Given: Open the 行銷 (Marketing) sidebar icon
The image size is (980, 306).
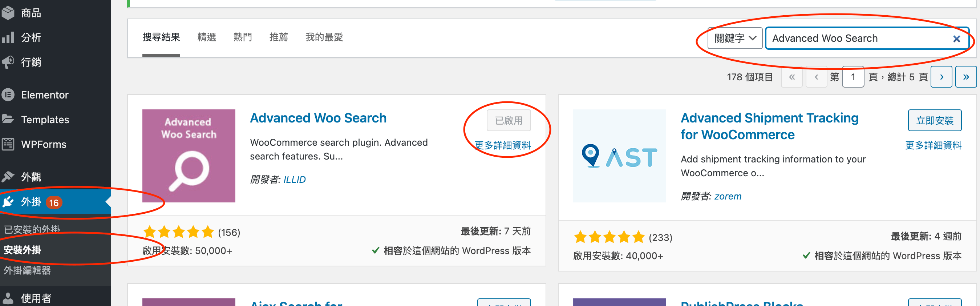Looking at the screenshot, I should 8,62.
